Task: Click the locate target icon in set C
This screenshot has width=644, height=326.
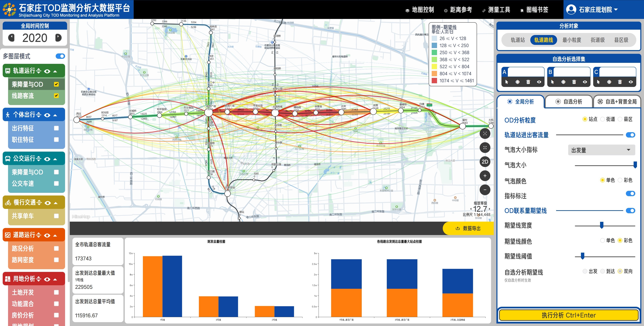Action: 609,82
